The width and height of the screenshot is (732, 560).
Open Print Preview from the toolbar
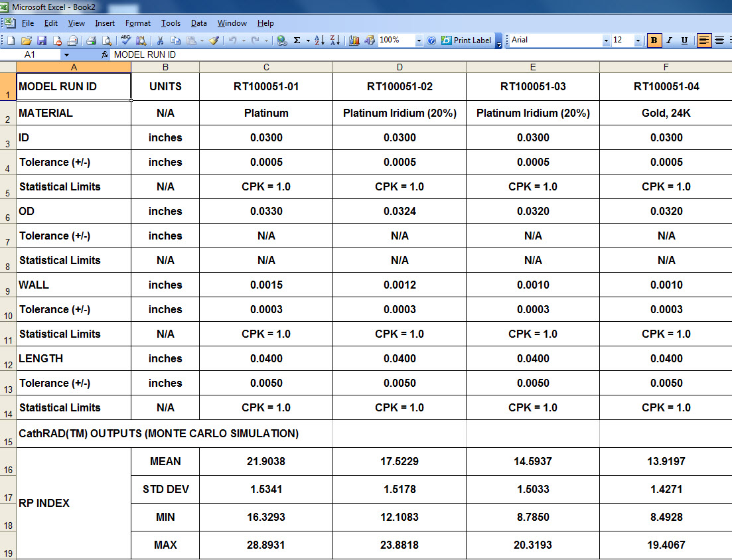click(x=107, y=40)
